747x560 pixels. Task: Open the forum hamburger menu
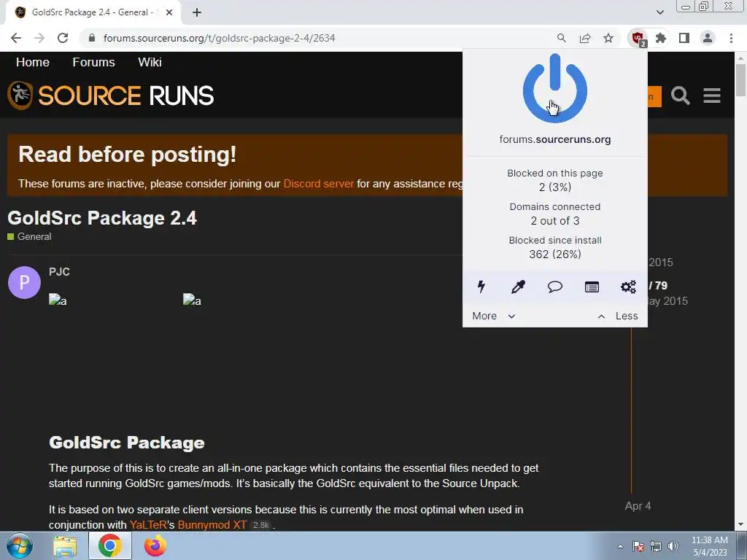point(712,96)
